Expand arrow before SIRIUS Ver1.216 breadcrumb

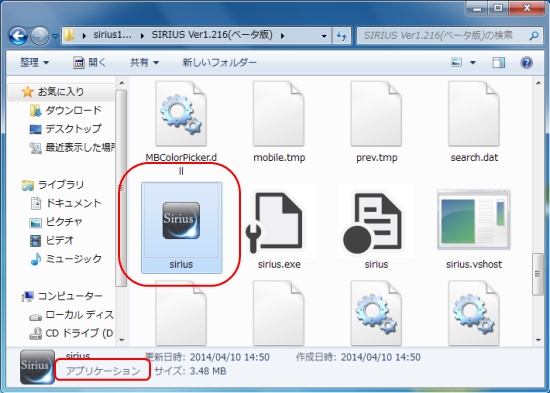coord(142,36)
